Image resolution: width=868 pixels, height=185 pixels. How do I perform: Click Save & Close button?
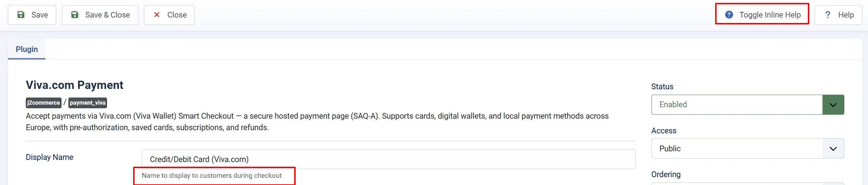(100, 15)
